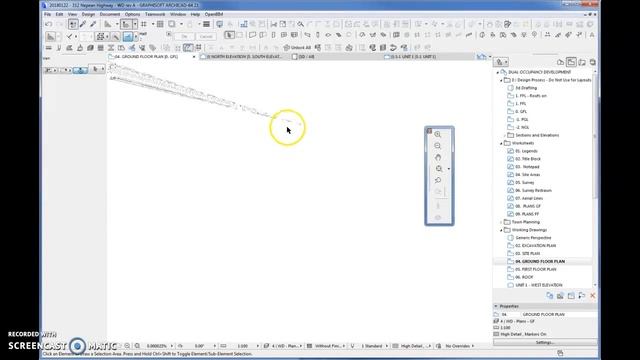Viewport: 640px width, 360px height.
Task: Collapse the Working Drawings folder
Action: click(x=501, y=230)
